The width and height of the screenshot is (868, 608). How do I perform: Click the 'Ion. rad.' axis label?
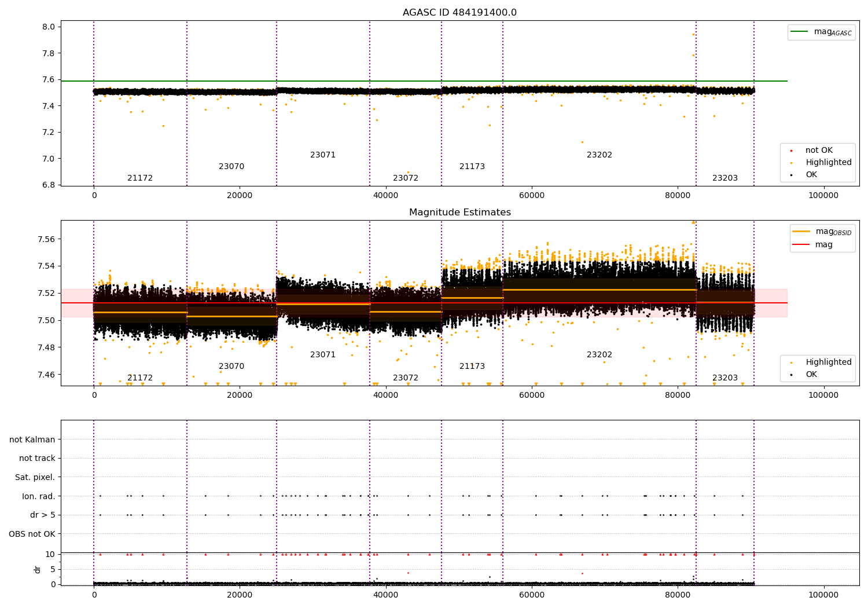39,496
